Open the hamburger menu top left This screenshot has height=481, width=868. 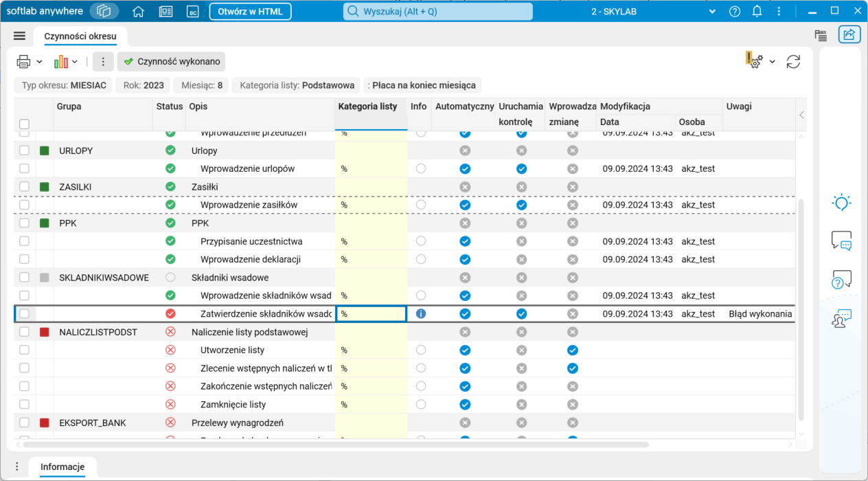pyautogui.click(x=19, y=36)
